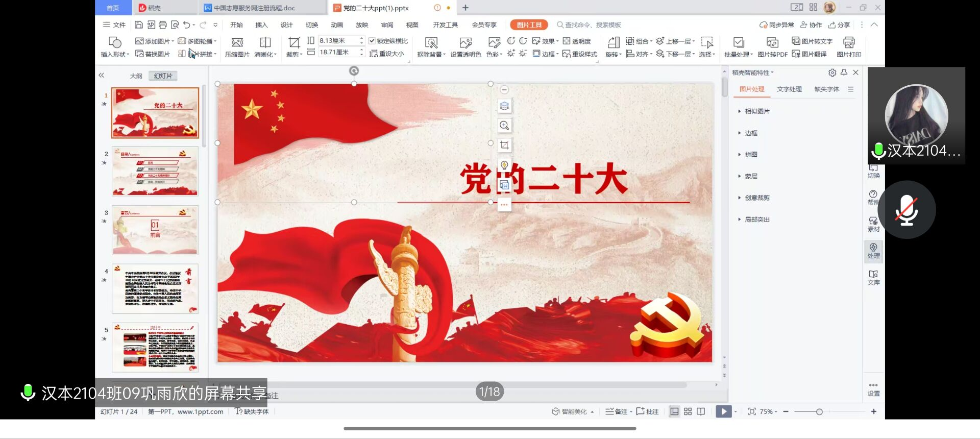Collapse the ribbon with the chevron
Image resolution: width=980 pixels, height=439 pixels.
tap(874, 25)
